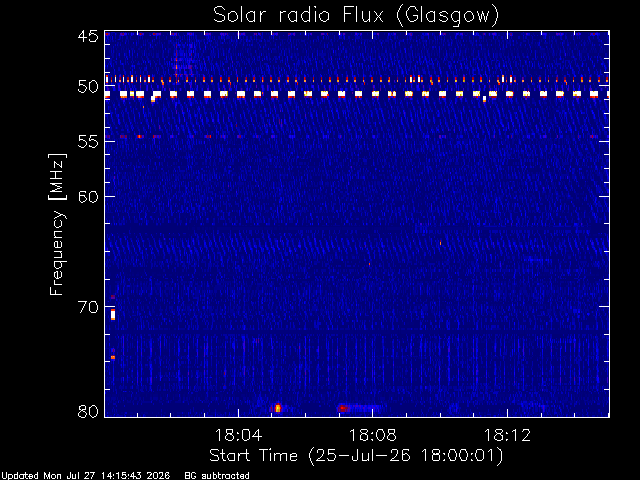The height and width of the screenshot is (480, 640).
Task: Click the bright yellow burst near 80 MHz
Action: point(278,408)
